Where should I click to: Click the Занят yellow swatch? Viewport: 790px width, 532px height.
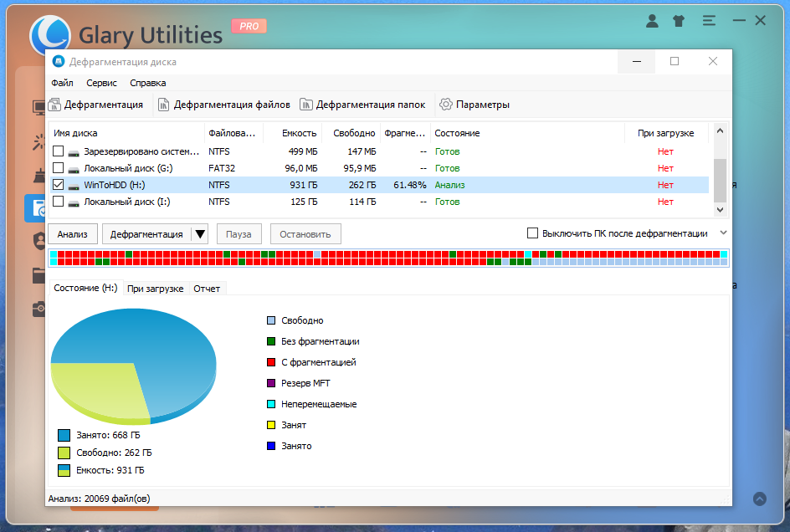pyautogui.click(x=271, y=425)
